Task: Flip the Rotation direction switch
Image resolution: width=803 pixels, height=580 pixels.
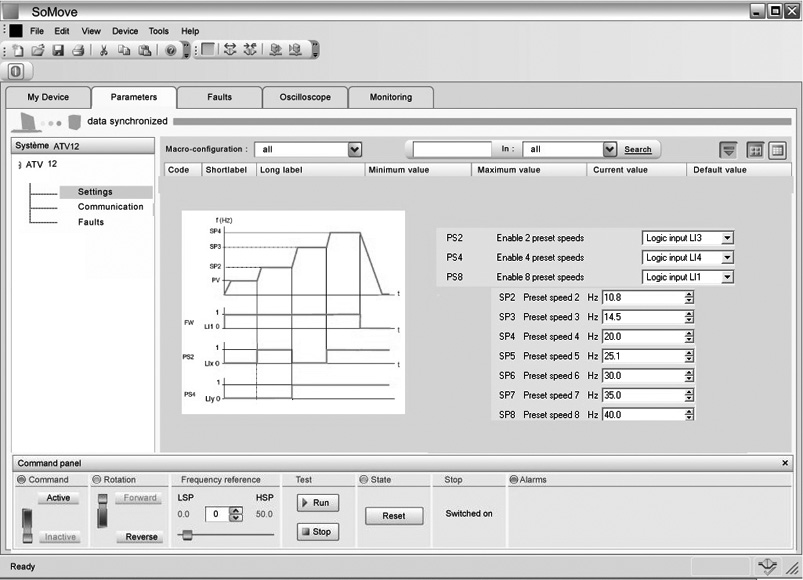Action: point(103,511)
